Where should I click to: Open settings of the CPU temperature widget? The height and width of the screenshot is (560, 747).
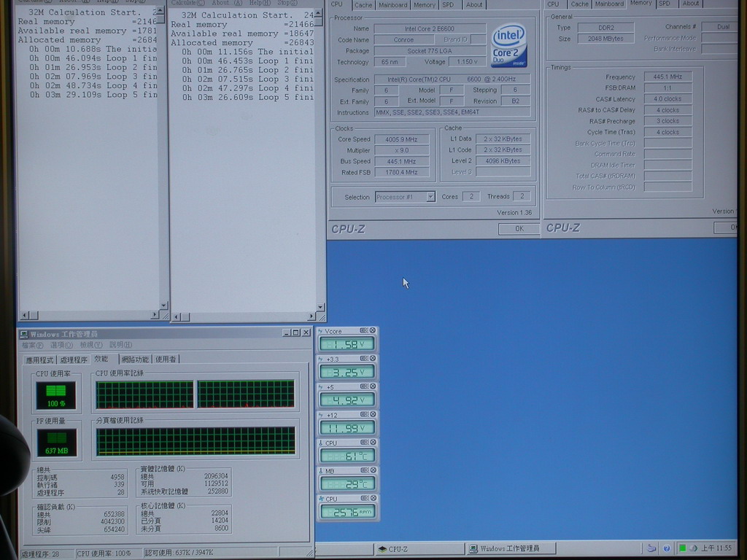tap(364, 443)
